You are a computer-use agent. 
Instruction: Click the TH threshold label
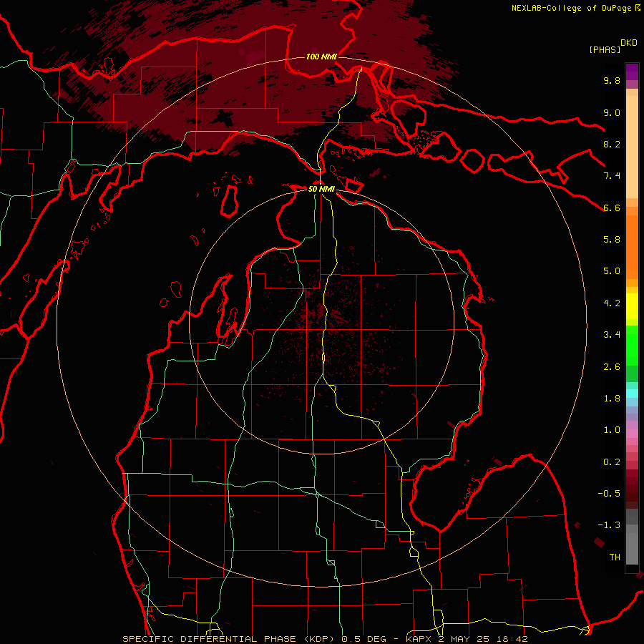point(615,557)
